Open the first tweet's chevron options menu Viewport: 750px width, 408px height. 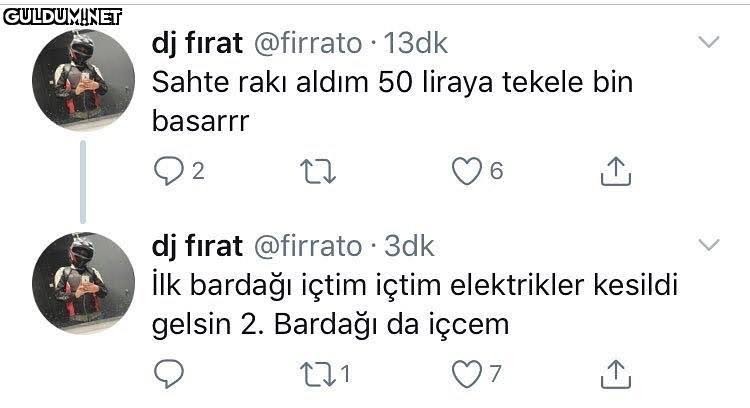[708, 43]
